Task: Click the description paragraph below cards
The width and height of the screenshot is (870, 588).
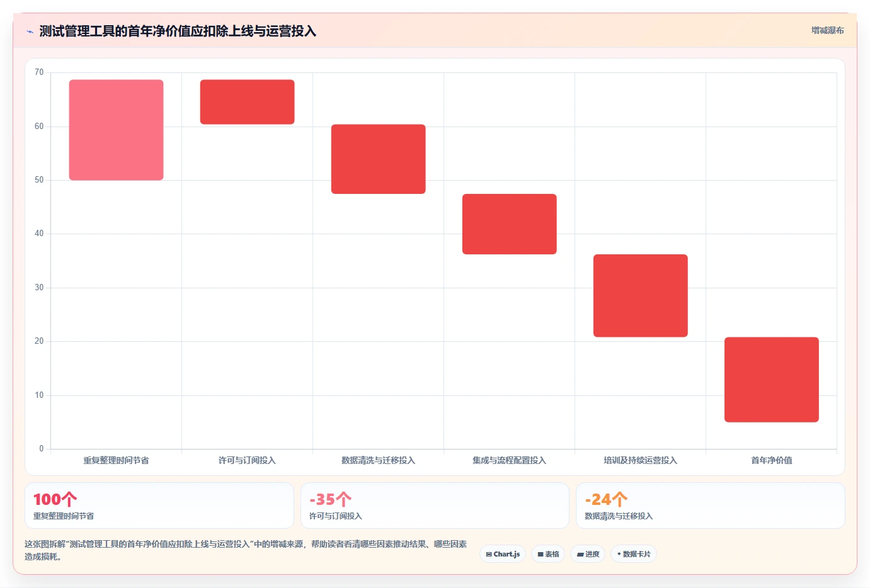Action: (x=246, y=550)
